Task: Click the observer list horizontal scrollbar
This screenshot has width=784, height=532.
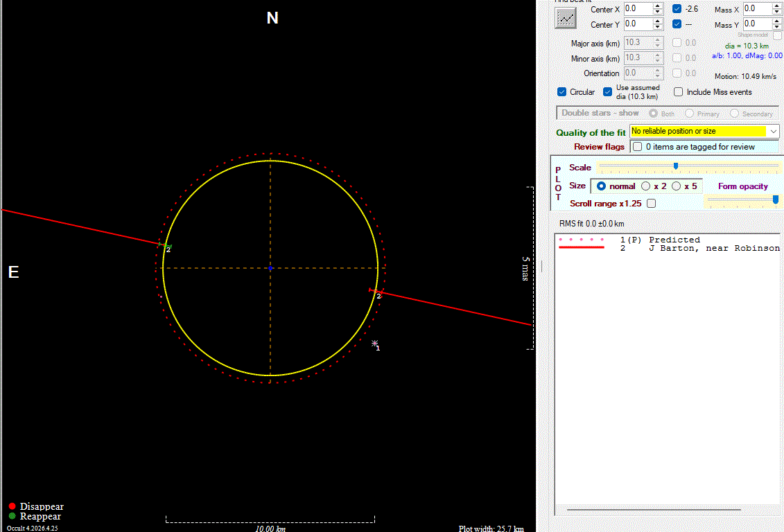Action: point(654,510)
